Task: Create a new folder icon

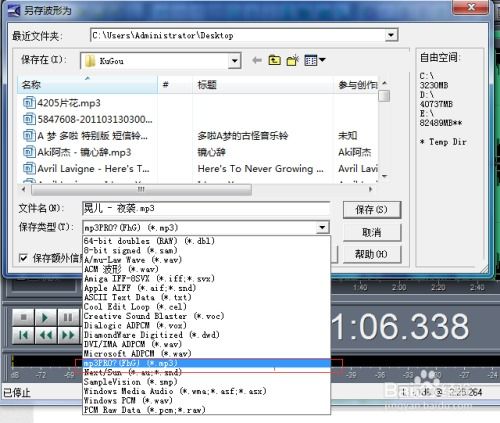Action: (x=293, y=60)
